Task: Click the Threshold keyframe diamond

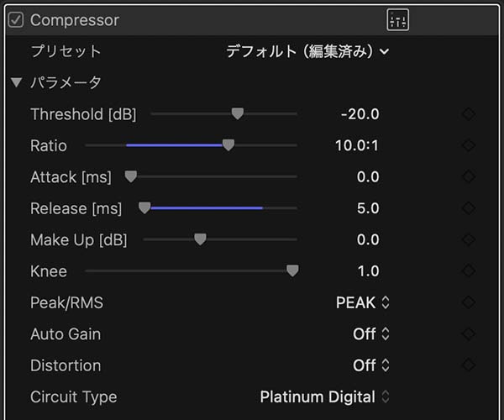Action: 469,114
